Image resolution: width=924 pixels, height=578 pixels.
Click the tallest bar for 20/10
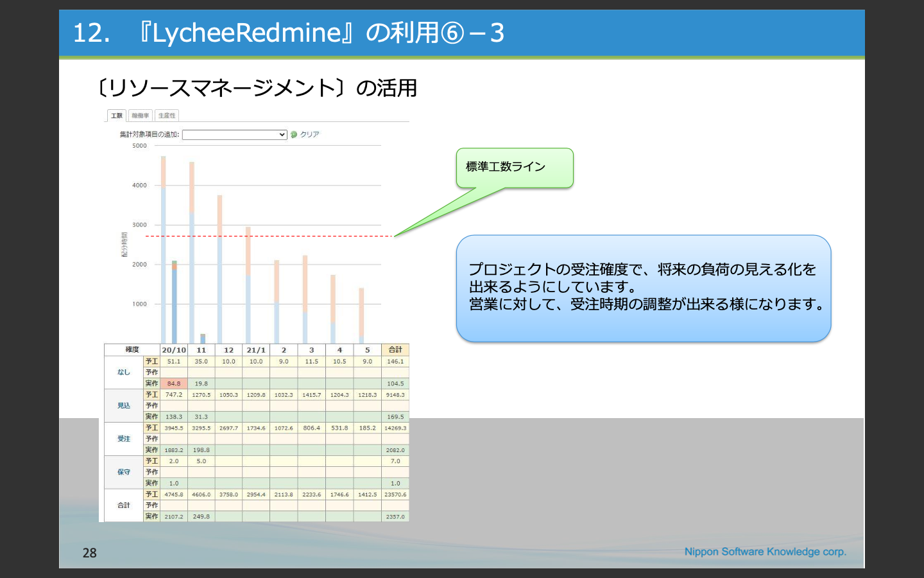pos(164,250)
